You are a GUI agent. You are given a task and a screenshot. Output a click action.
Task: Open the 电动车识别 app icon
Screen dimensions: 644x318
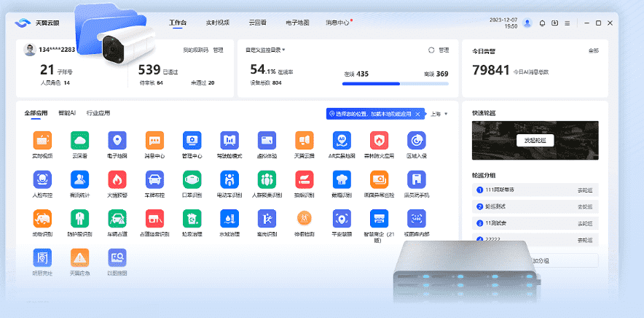pos(229,179)
